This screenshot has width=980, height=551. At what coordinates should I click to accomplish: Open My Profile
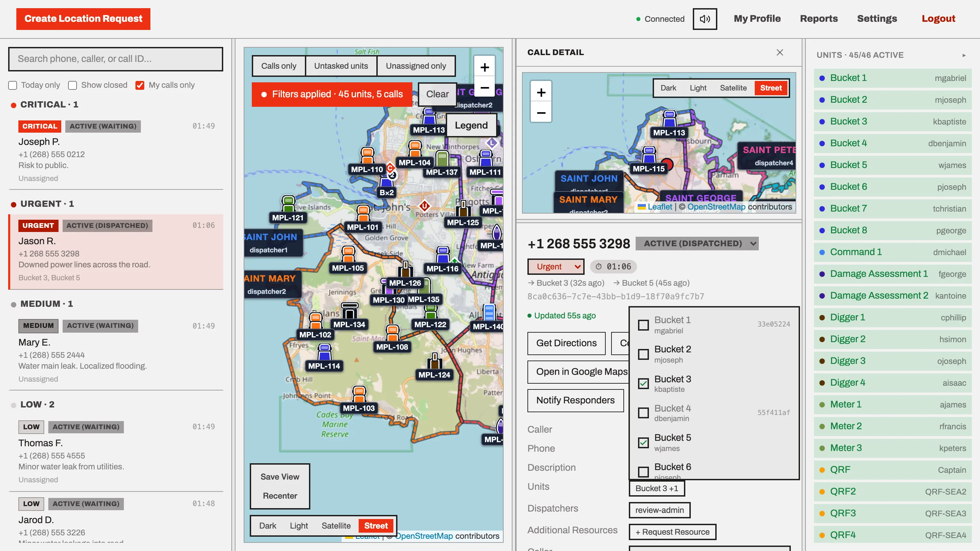click(x=757, y=19)
